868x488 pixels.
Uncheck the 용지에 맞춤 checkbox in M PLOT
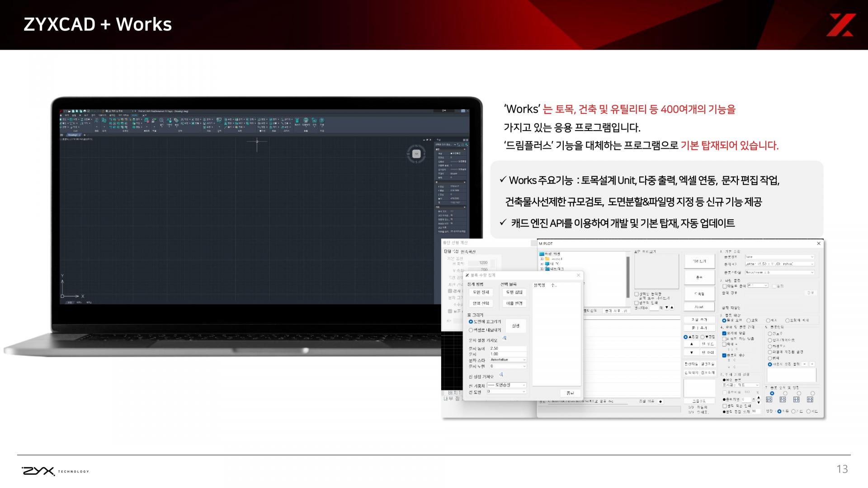click(x=725, y=333)
